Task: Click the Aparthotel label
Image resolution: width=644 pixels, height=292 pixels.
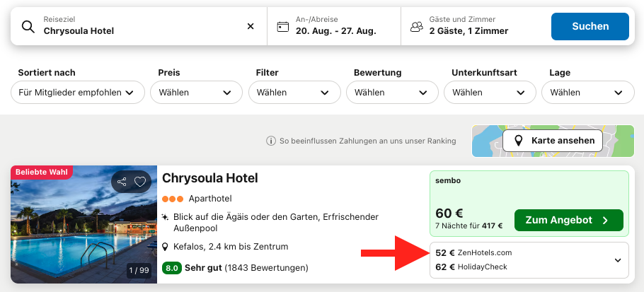Action: coord(210,199)
